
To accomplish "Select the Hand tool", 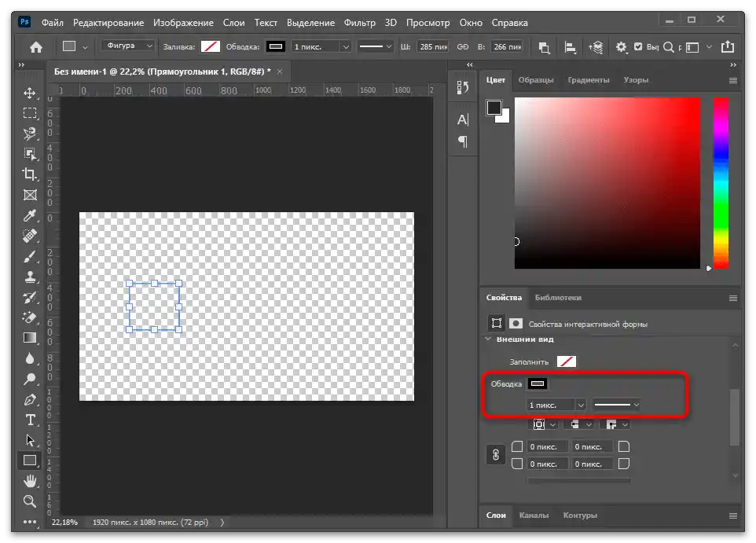I will (x=30, y=481).
